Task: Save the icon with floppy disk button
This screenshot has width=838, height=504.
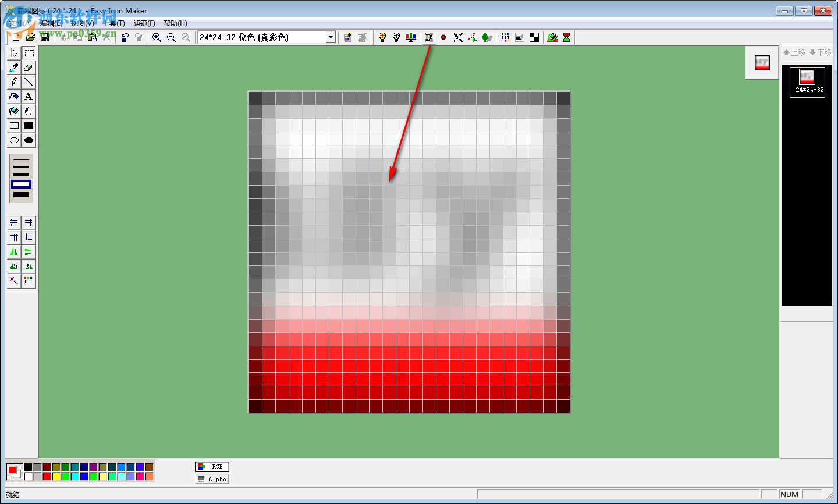Action: (44, 37)
